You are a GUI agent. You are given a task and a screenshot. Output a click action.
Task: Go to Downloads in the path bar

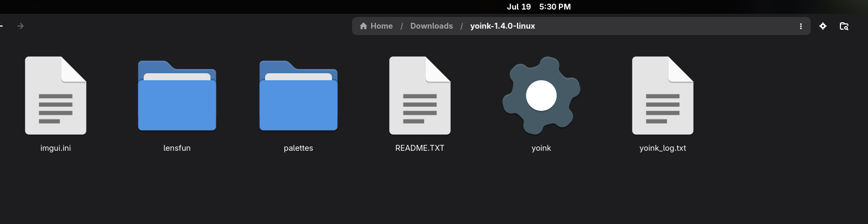pos(432,26)
